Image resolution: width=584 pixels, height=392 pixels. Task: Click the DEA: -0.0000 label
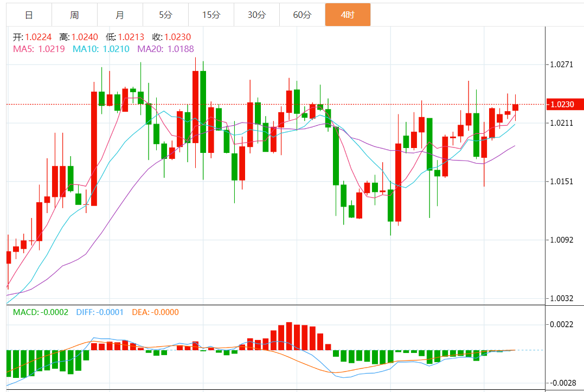155,312
